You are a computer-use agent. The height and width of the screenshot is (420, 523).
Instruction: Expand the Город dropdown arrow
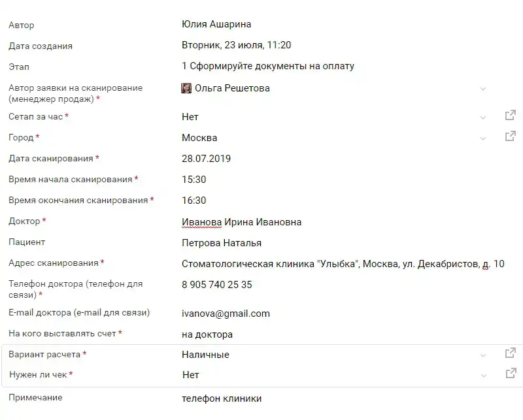(483, 138)
